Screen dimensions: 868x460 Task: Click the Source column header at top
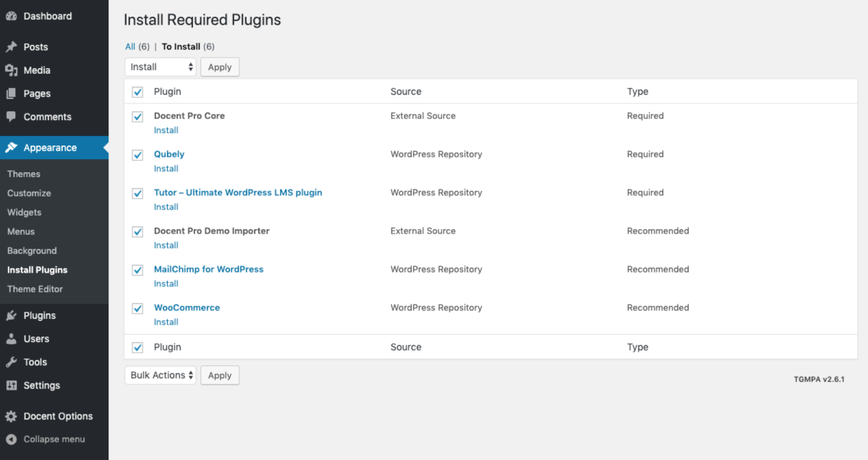click(x=406, y=92)
